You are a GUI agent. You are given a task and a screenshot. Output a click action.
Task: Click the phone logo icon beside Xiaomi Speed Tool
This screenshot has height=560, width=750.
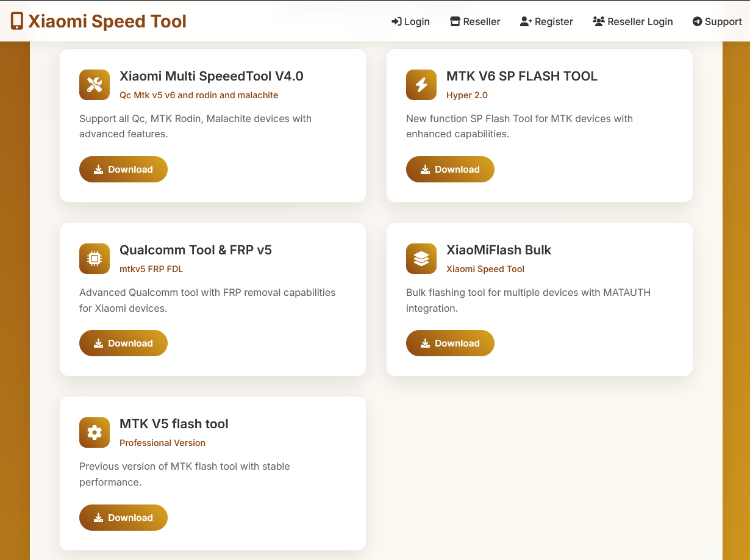click(x=17, y=21)
